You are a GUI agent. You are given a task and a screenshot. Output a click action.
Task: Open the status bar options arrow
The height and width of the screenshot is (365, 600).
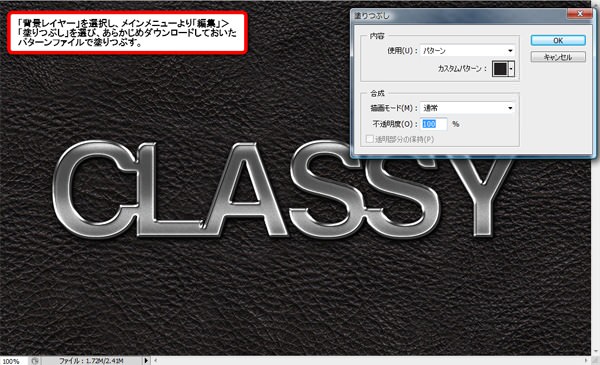(x=146, y=361)
